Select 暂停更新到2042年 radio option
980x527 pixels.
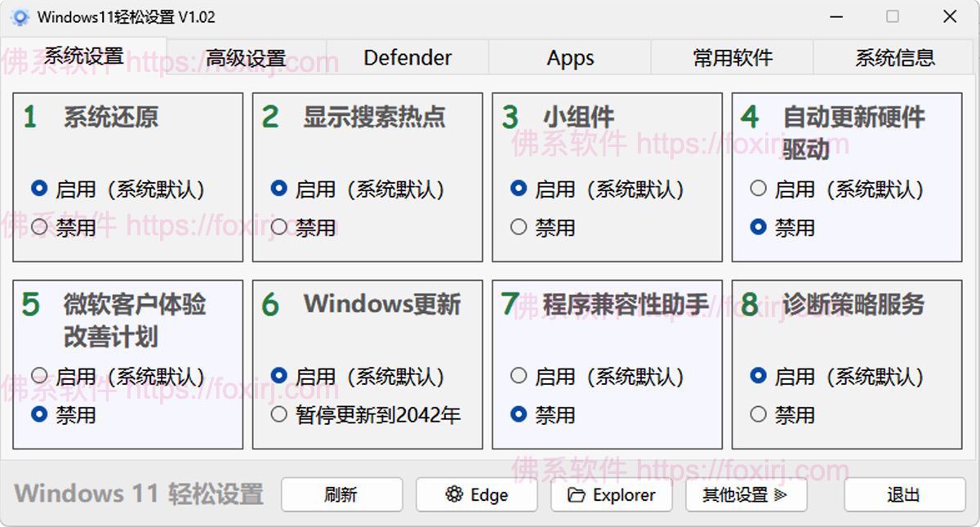click(279, 414)
